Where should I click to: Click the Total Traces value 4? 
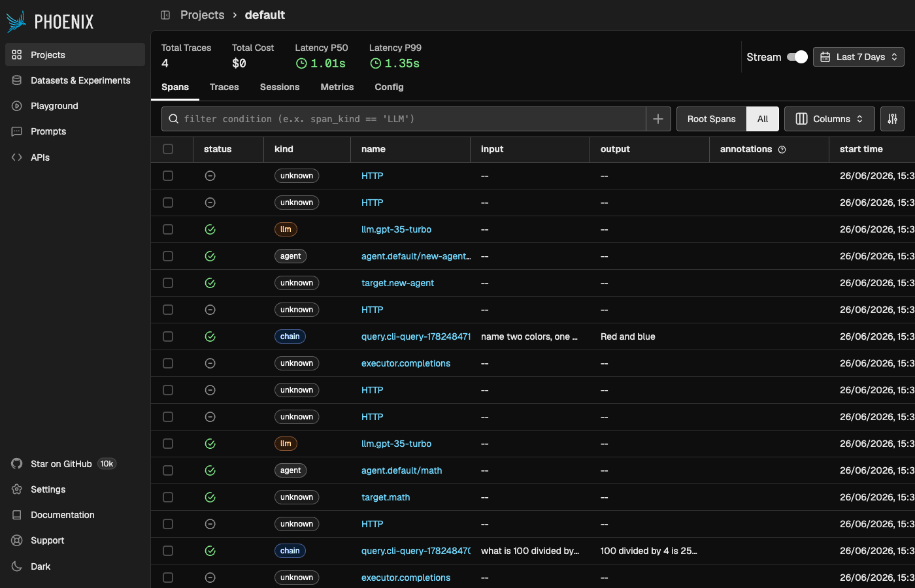point(165,63)
